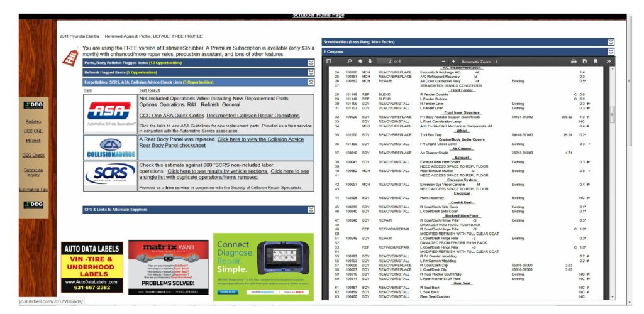Select 'Horn Assembly' line in estimate
The image size is (644, 314).
coord(464,198)
